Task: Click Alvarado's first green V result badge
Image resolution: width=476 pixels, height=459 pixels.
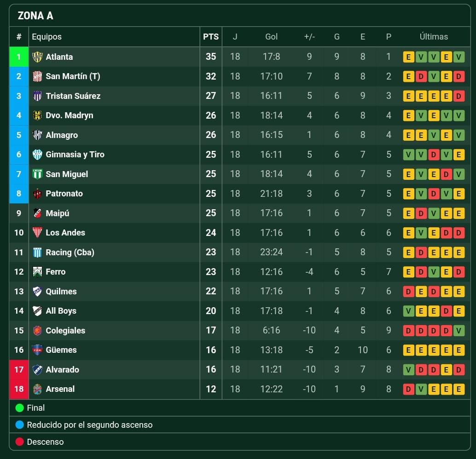Action: tap(408, 369)
